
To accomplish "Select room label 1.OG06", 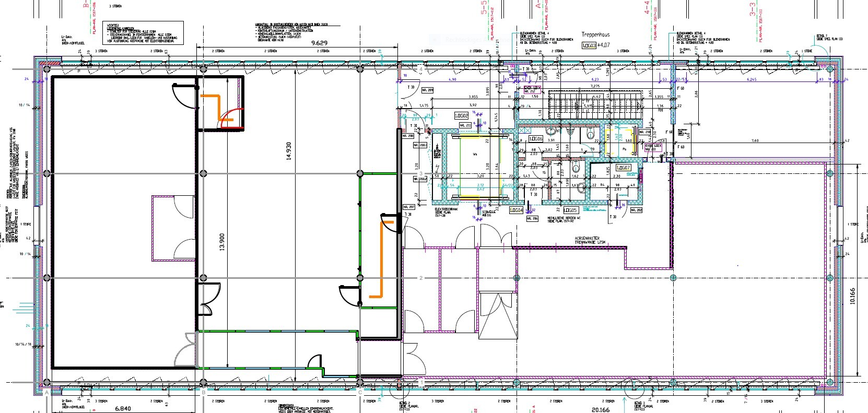I will [x=536, y=139].
